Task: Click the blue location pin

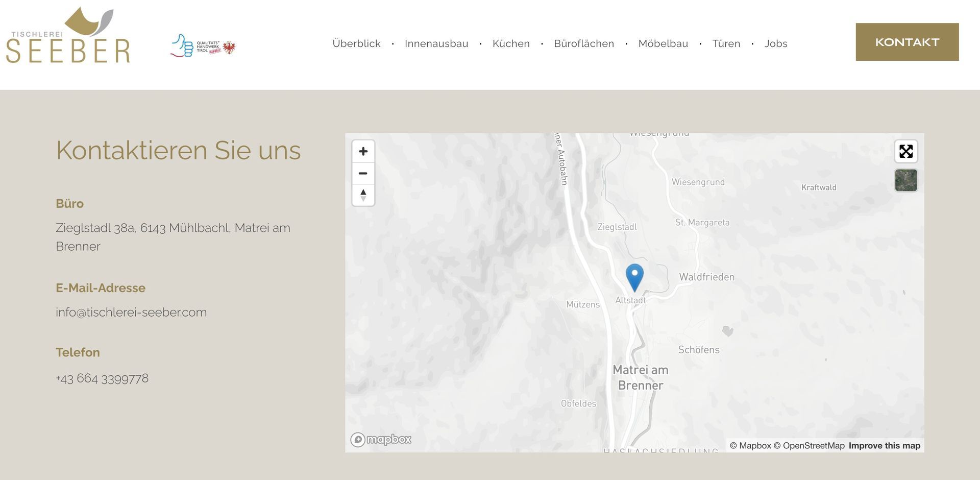Action: pyautogui.click(x=634, y=277)
